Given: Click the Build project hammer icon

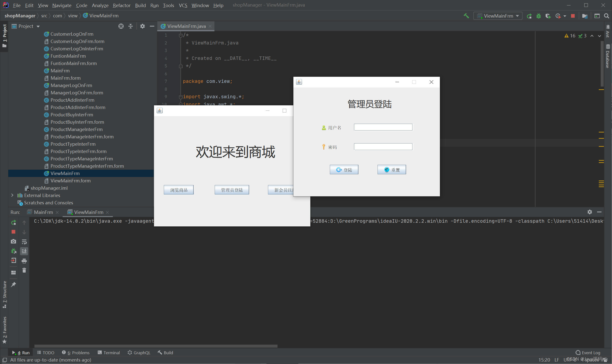Looking at the screenshot, I should coord(466,16).
